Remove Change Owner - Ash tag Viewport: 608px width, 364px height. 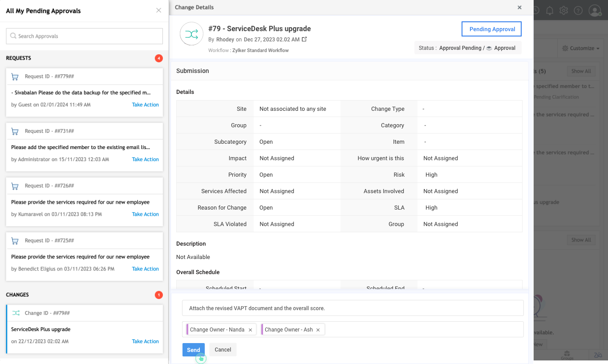pos(318,330)
